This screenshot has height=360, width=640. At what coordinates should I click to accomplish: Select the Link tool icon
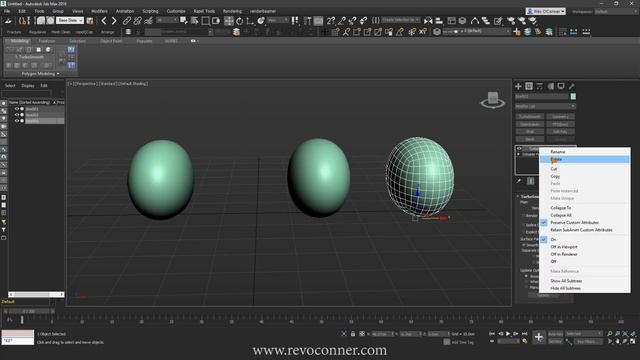coord(127,20)
